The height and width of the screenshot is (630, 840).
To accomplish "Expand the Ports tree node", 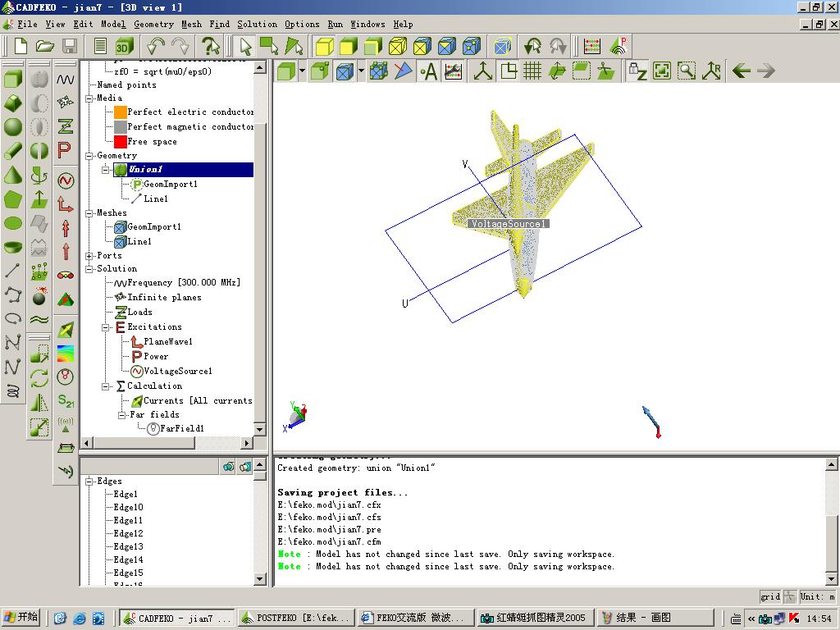I will 89,256.
